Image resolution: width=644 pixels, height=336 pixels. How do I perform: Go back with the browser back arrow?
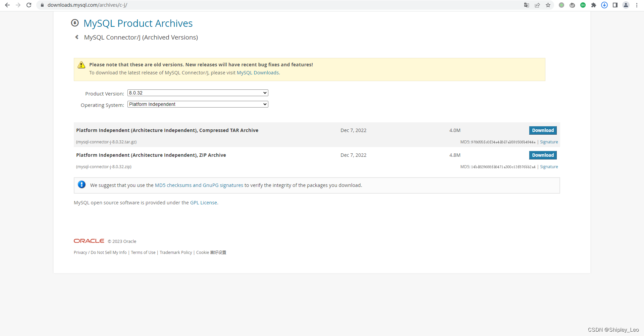pyautogui.click(x=7, y=5)
